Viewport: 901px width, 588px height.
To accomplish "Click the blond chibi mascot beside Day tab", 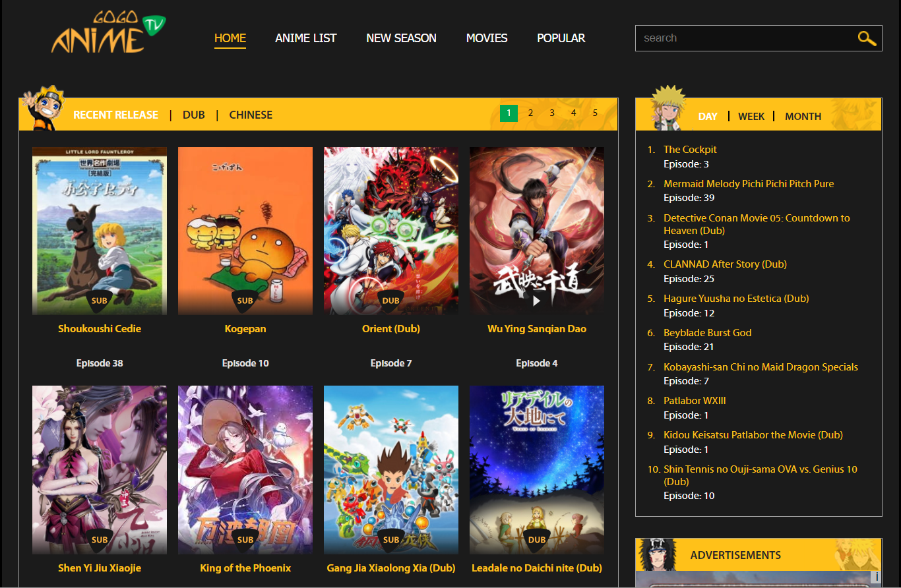I will [668, 107].
